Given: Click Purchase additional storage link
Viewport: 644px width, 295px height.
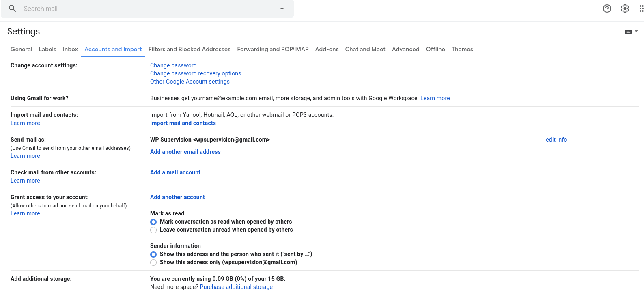Looking at the screenshot, I should [x=236, y=287].
